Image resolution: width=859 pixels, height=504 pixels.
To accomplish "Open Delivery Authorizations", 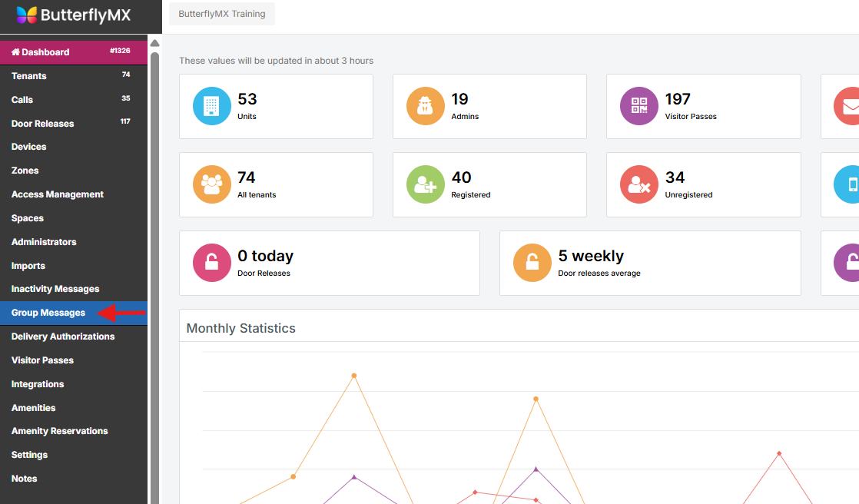I will (63, 337).
